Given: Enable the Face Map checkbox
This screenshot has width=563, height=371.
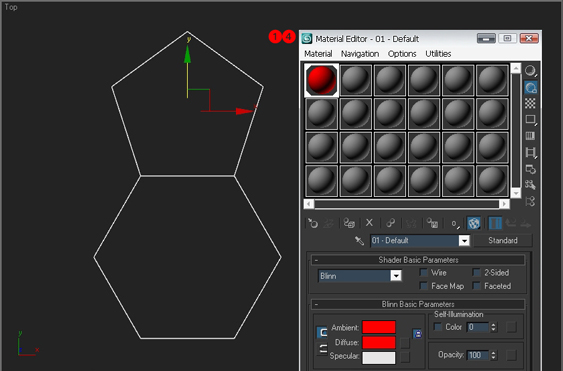Looking at the screenshot, I should point(423,286).
